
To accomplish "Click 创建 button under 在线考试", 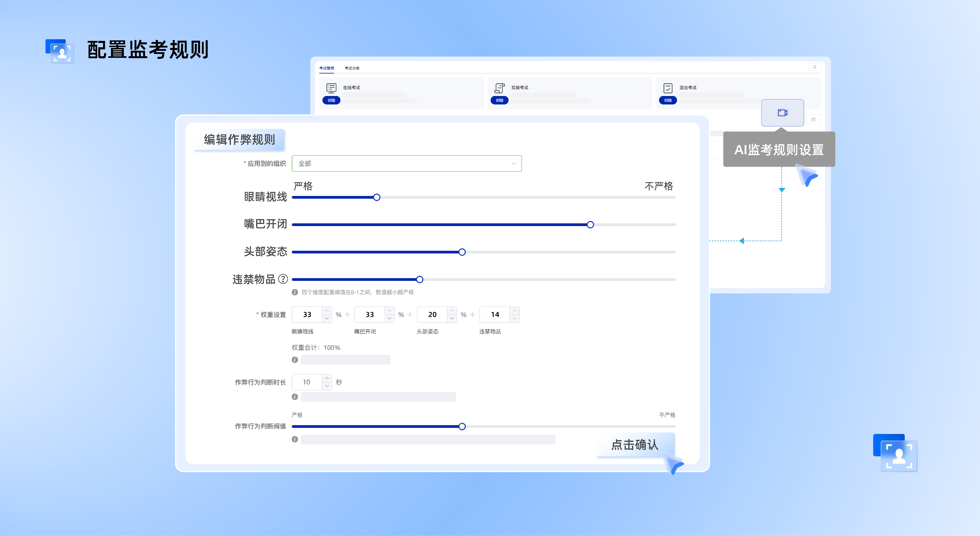I will pyautogui.click(x=331, y=101).
